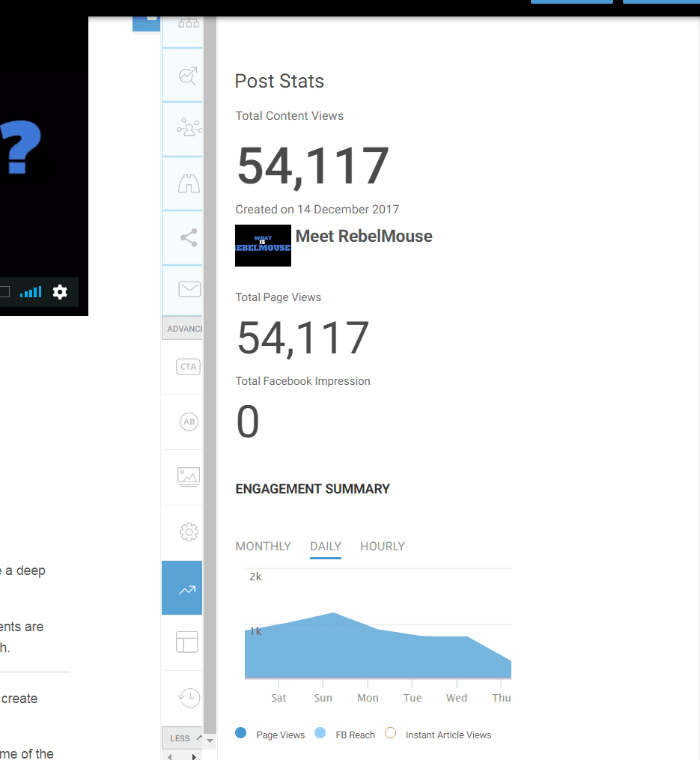This screenshot has height=760, width=700.
Task: Click the envelope email icon
Action: coord(189,289)
